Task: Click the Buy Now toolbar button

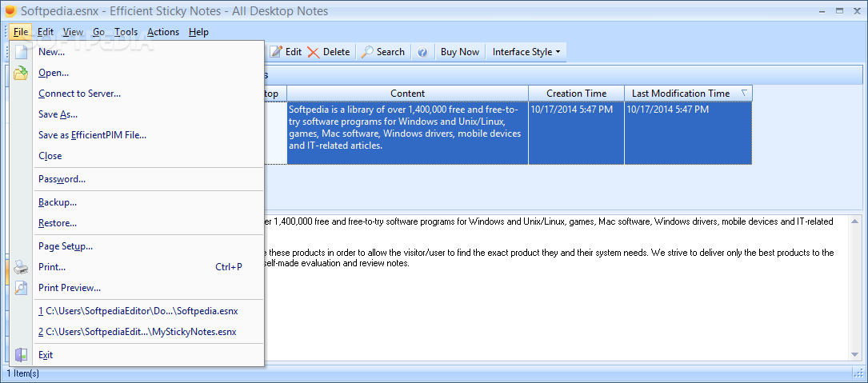Action: coord(459,52)
